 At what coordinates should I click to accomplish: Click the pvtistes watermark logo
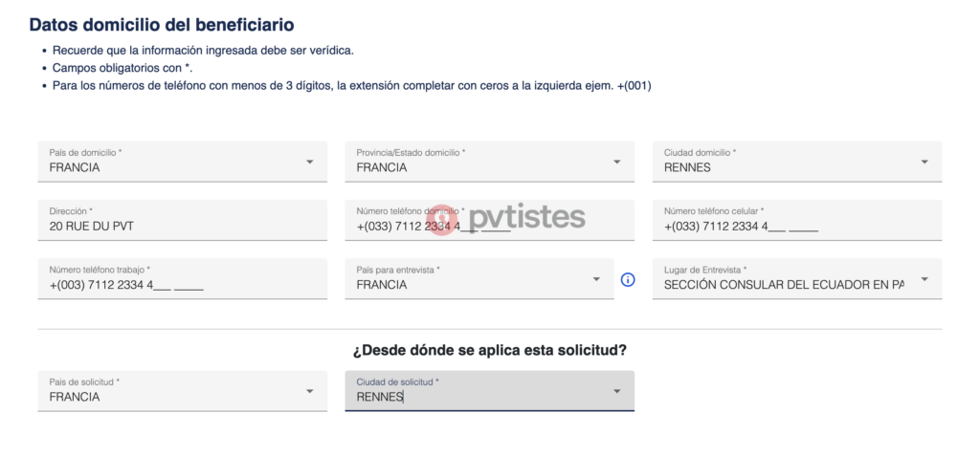tap(514, 217)
